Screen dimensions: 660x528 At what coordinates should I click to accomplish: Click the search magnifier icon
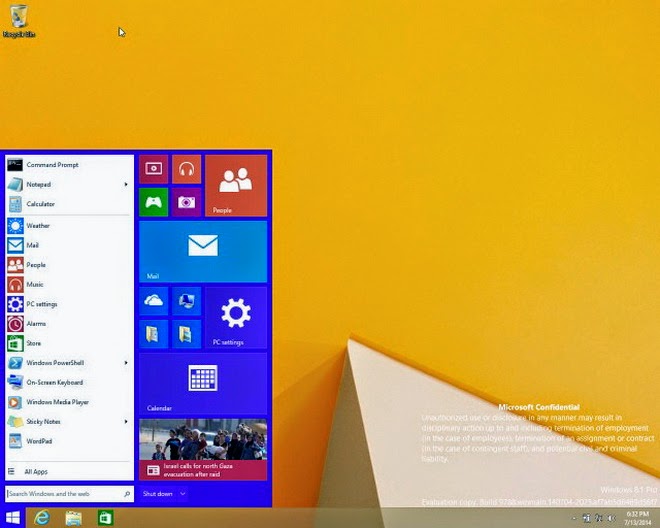click(127, 493)
